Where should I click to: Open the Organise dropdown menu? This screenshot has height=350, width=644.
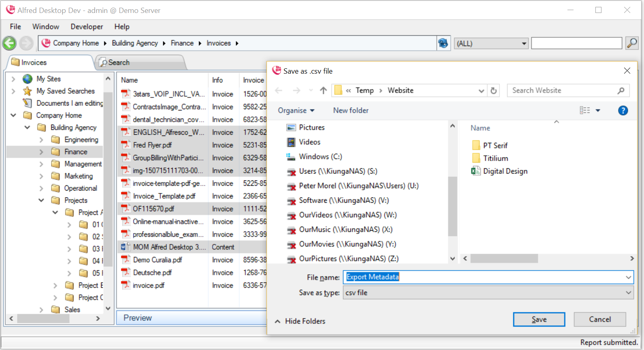pyautogui.click(x=296, y=110)
